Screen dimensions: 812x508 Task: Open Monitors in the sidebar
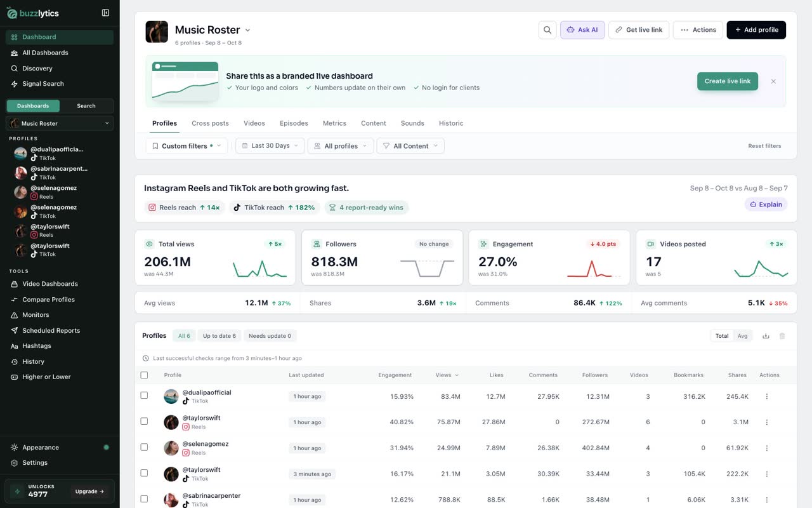tap(60, 315)
